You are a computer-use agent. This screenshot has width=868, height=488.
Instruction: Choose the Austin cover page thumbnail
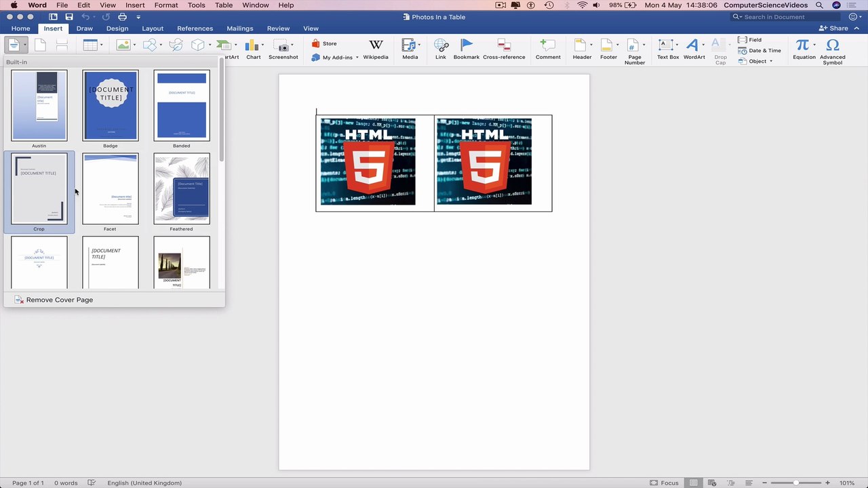(x=39, y=106)
